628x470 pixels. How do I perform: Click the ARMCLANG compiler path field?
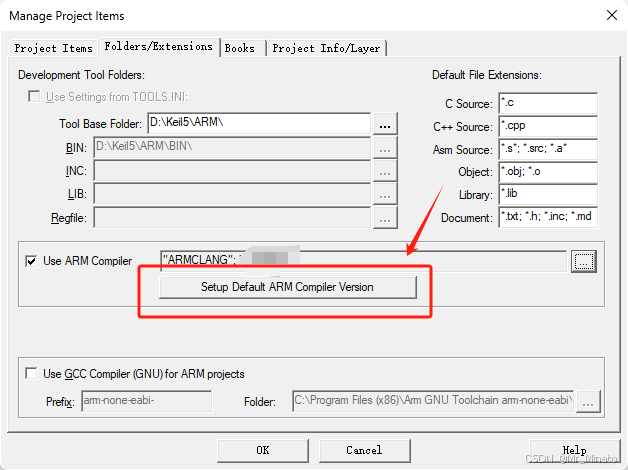click(363, 261)
